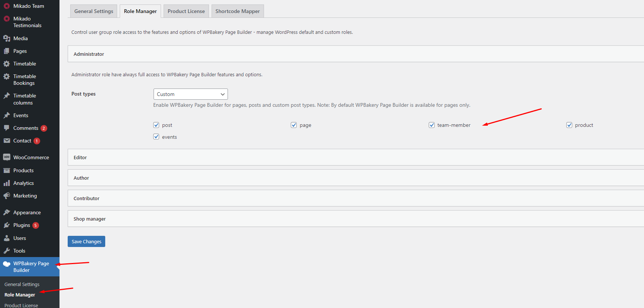Image resolution: width=644 pixels, height=308 pixels.
Task: Open the Product License tab
Action: [x=186, y=11]
